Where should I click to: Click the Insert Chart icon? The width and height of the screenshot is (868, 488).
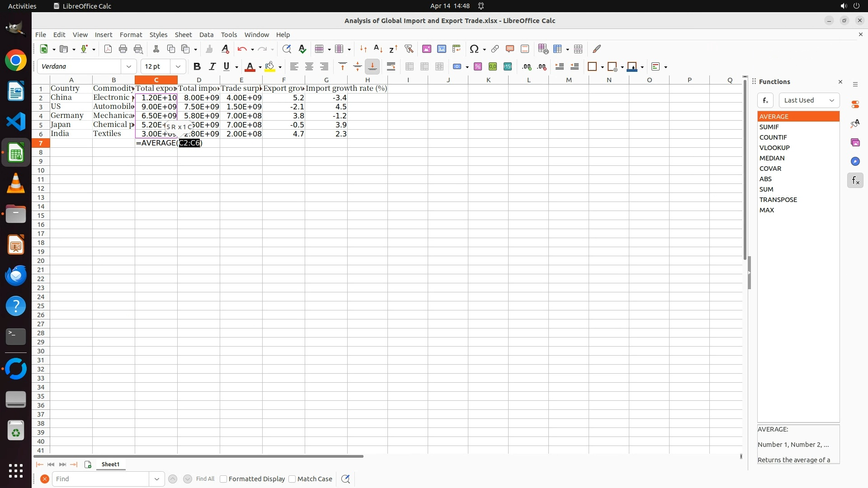coord(441,49)
